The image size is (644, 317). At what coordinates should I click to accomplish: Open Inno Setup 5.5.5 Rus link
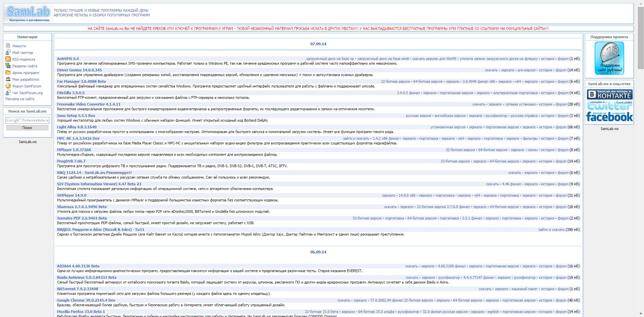76,116
